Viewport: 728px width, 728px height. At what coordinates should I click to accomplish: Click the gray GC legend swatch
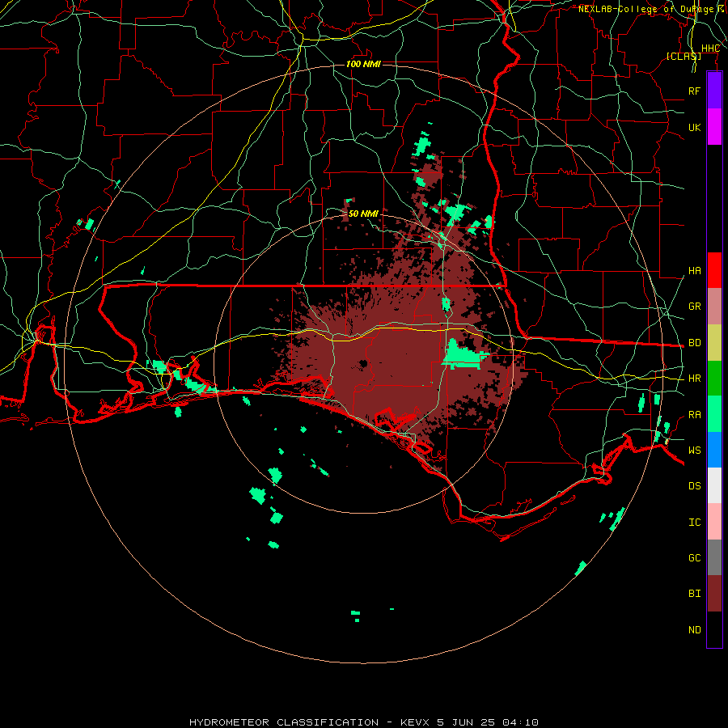point(714,557)
